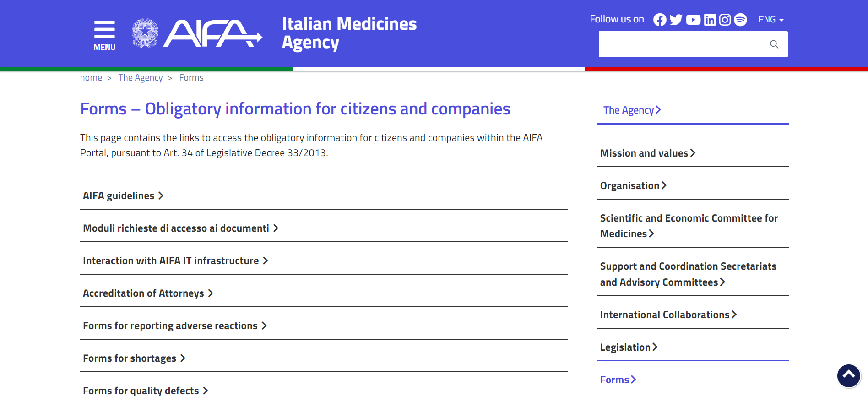Image resolution: width=868 pixels, height=396 pixels.
Task: Open The Agency sidebar heading
Action: [632, 110]
